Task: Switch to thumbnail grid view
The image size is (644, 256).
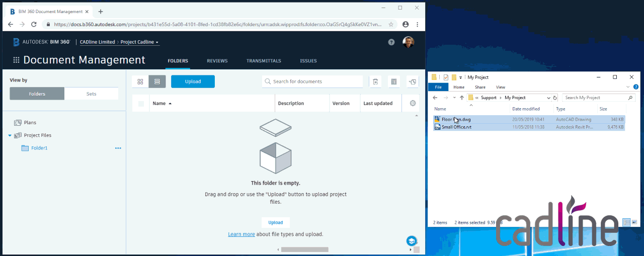Action: pos(140,81)
